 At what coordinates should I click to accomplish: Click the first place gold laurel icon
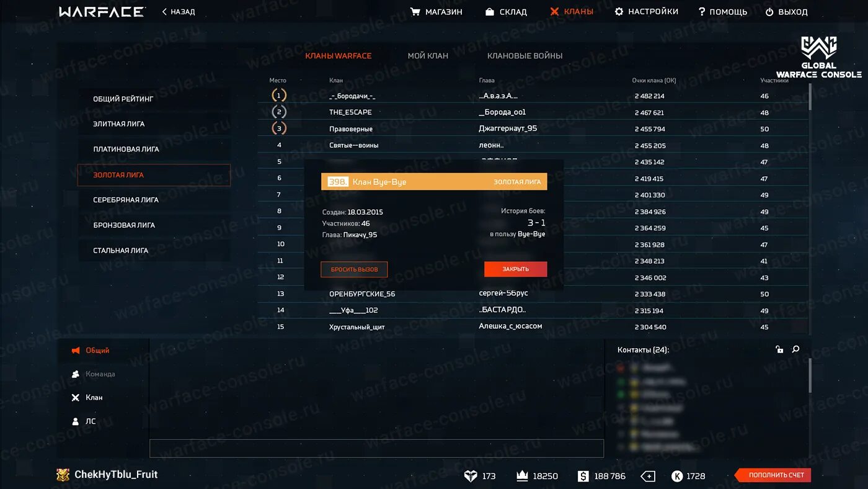[279, 96]
